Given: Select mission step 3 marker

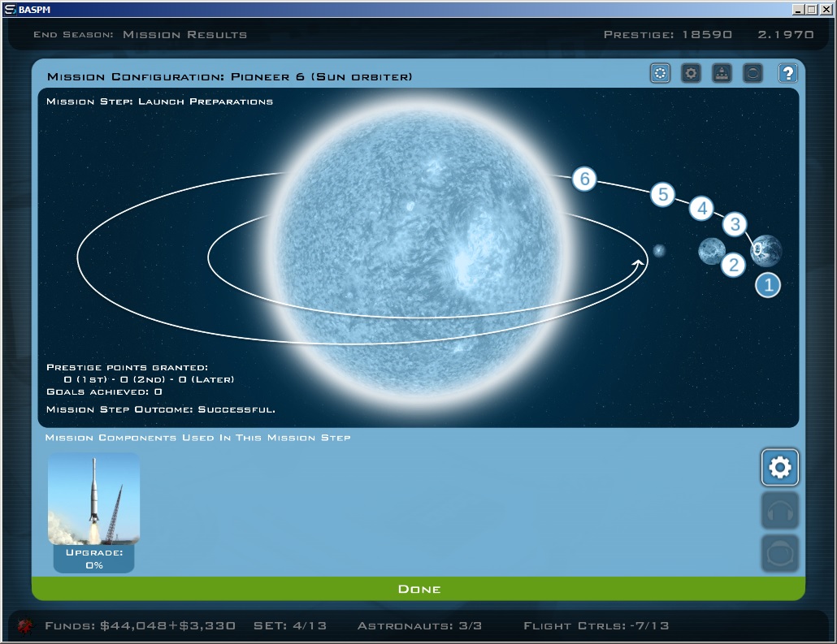Looking at the screenshot, I should click(x=735, y=224).
